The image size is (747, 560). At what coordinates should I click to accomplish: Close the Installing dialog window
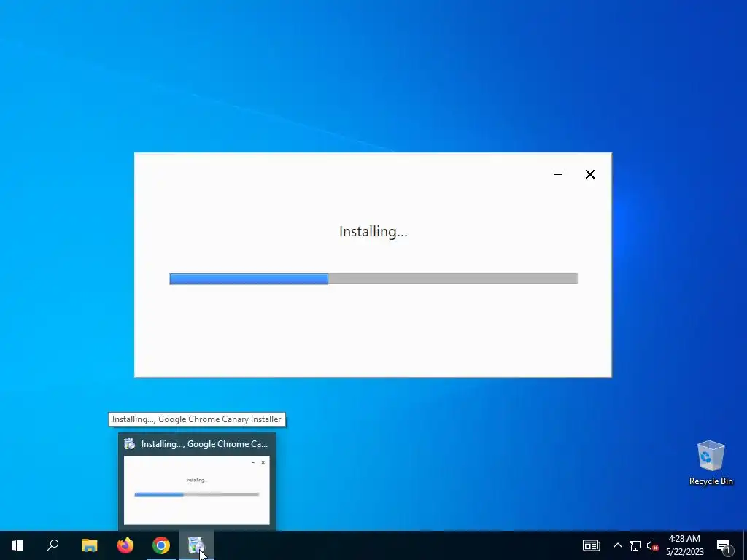tap(589, 174)
